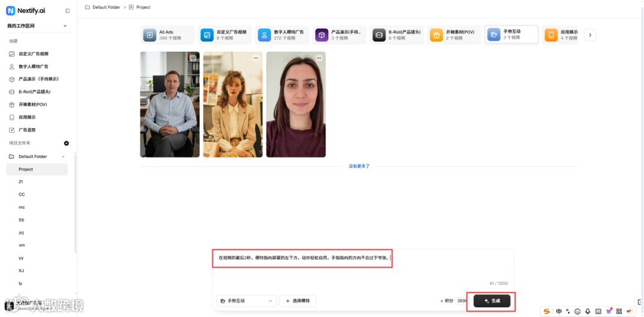Click the Project breadcrumb
This screenshot has height=317, width=644.
[140, 7]
